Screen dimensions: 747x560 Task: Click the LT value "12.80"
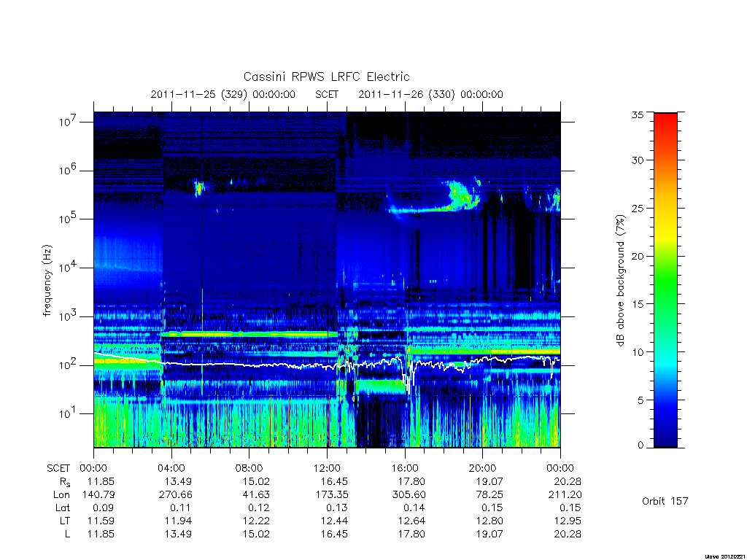pyautogui.click(x=489, y=521)
